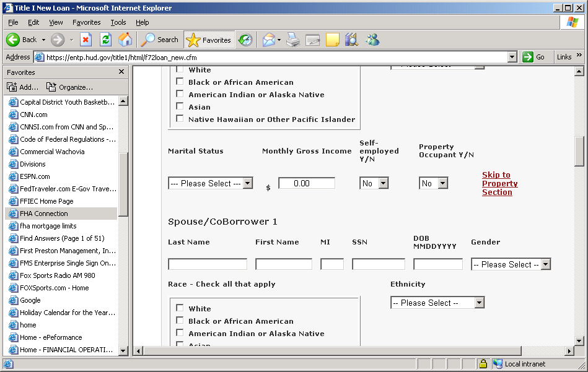This screenshot has width=588, height=372.
Task: Open the View menu
Action: click(x=56, y=22)
